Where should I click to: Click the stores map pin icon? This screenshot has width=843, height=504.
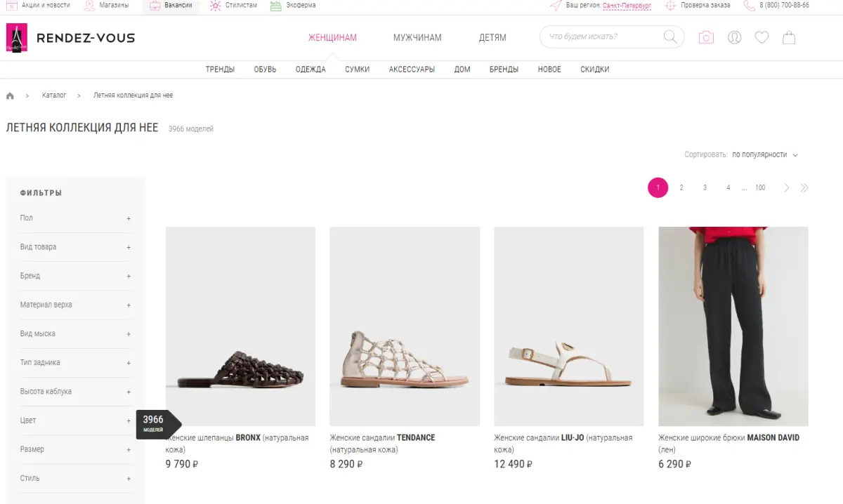click(x=90, y=6)
